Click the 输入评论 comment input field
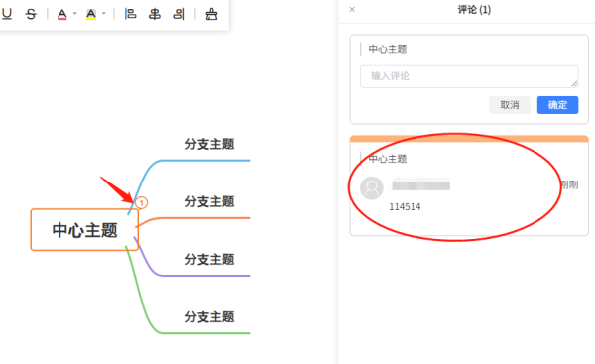 click(469, 76)
